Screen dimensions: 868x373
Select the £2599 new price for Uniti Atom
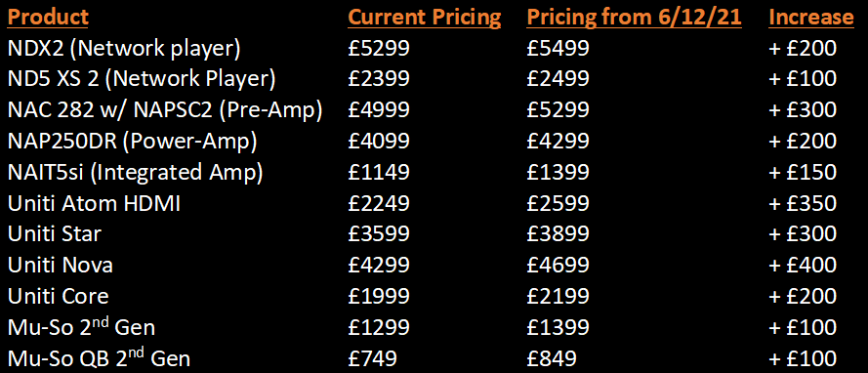click(558, 204)
